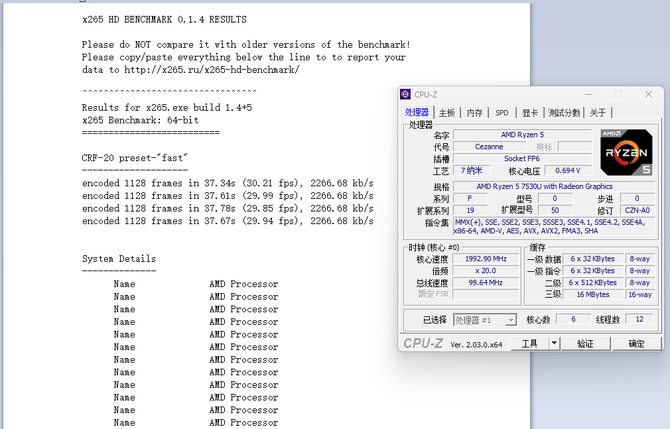Image resolution: width=670 pixels, height=429 pixels.
Task: Click the instruction set list text
Action: (553, 226)
